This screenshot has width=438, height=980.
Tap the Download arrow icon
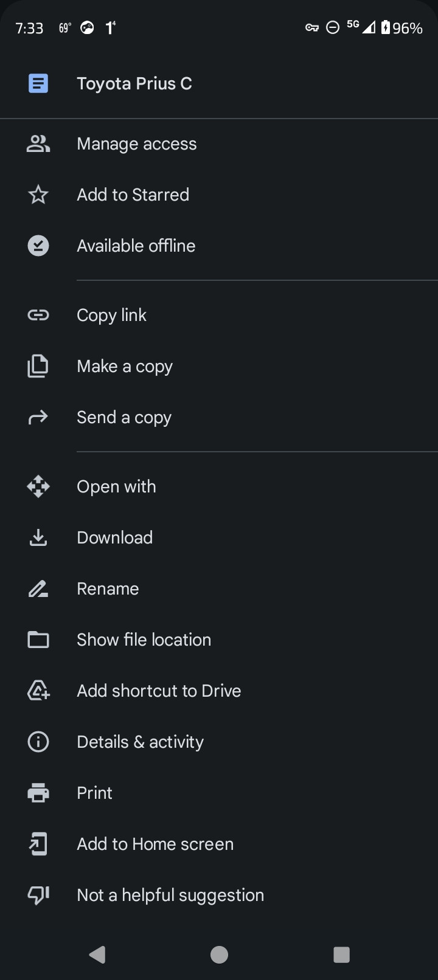(38, 537)
